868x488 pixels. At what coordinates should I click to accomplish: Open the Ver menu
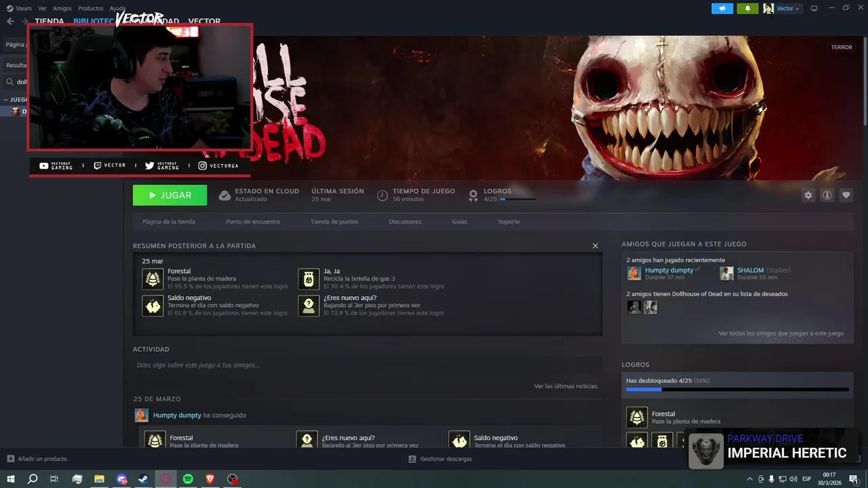point(43,8)
